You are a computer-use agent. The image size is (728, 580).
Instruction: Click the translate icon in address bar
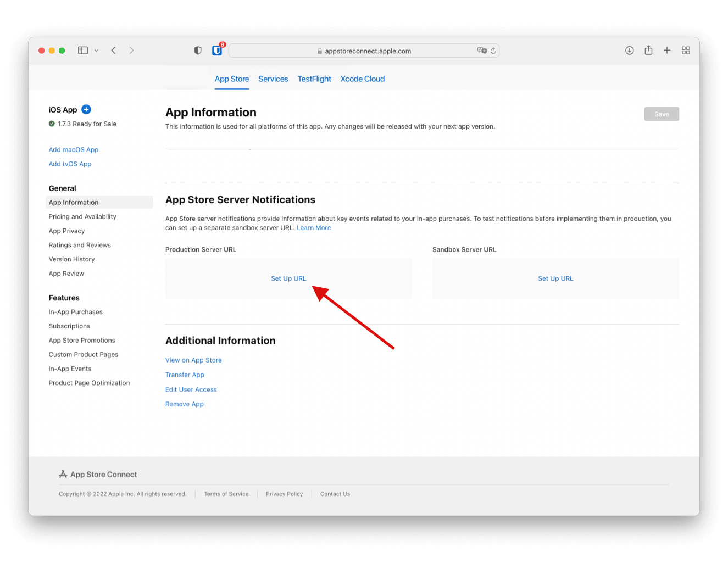tap(481, 51)
